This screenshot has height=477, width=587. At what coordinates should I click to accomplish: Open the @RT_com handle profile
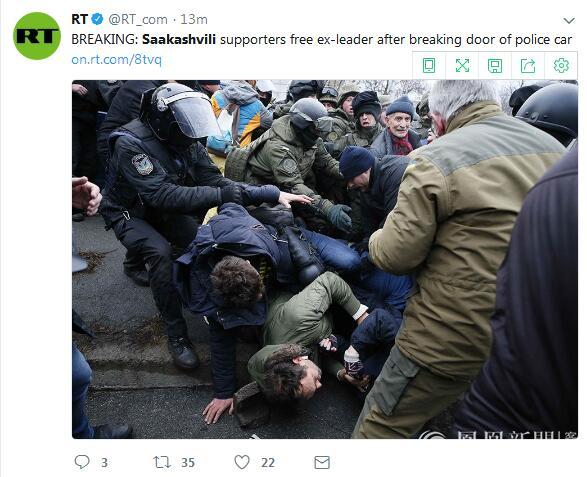click(x=138, y=19)
